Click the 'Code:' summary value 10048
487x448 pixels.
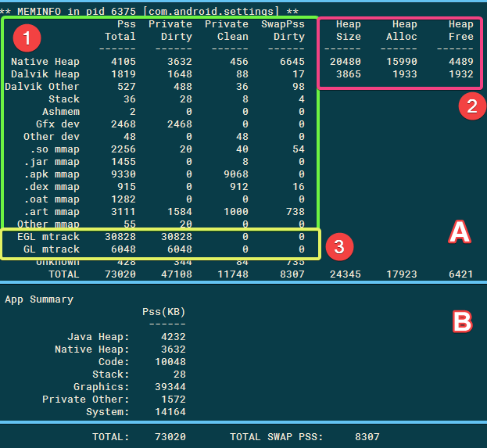click(170, 362)
